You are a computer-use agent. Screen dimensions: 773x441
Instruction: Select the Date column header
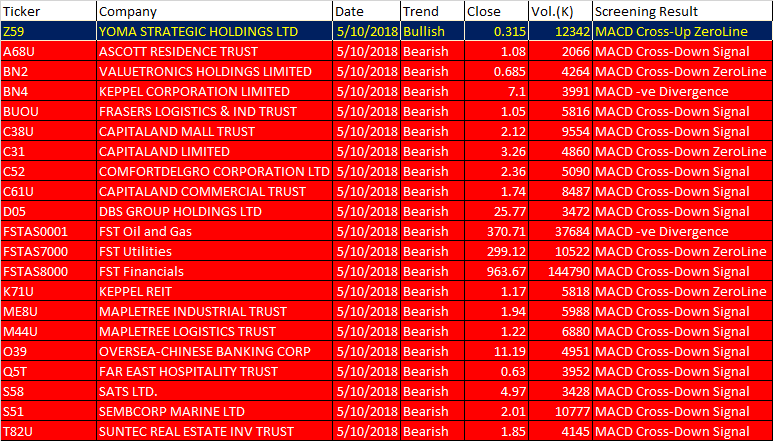click(x=366, y=11)
